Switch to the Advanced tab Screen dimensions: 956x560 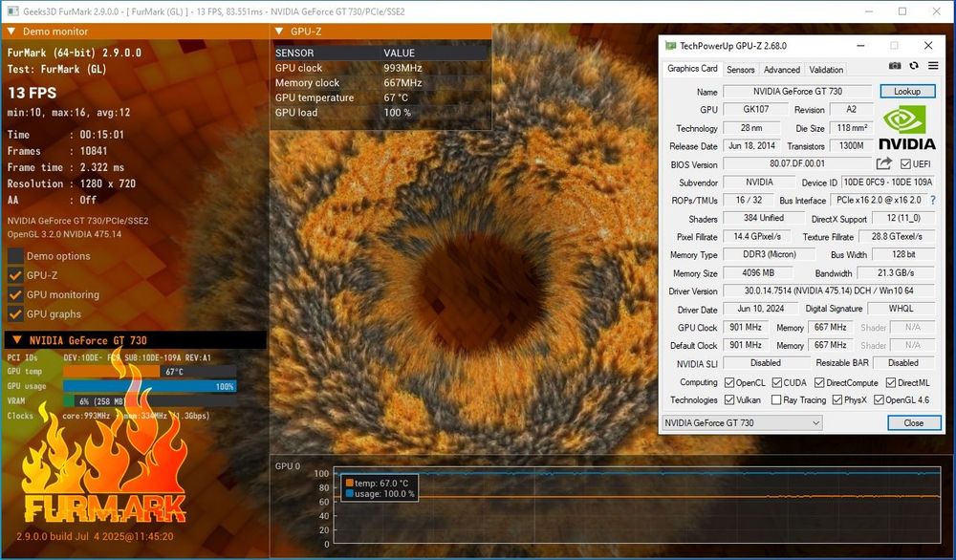(782, 70)
